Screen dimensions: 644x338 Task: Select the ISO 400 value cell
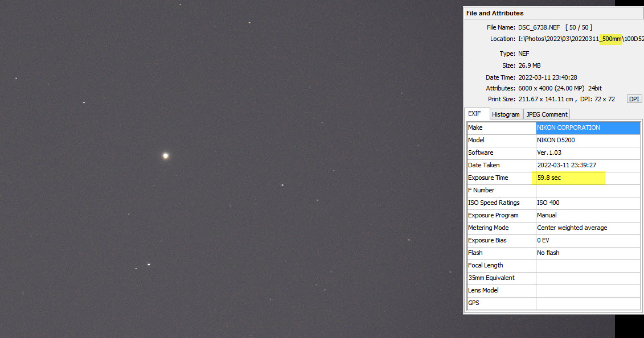tap(588, 203)
